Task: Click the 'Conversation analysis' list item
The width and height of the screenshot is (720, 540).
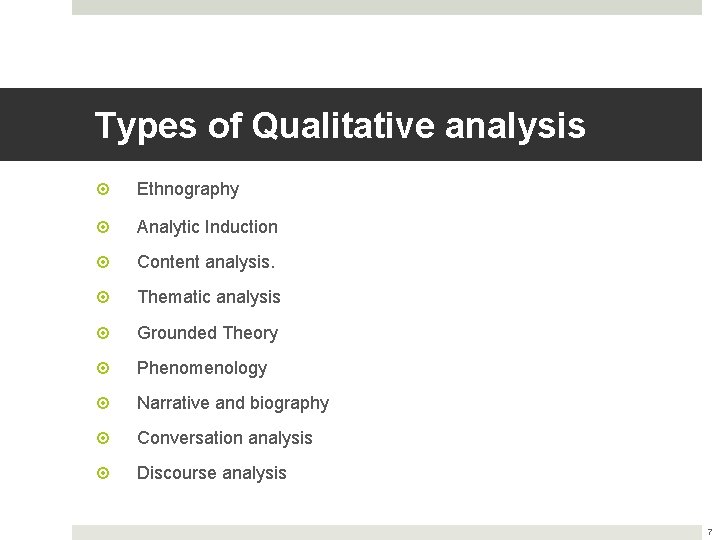Action: (224, 438)
